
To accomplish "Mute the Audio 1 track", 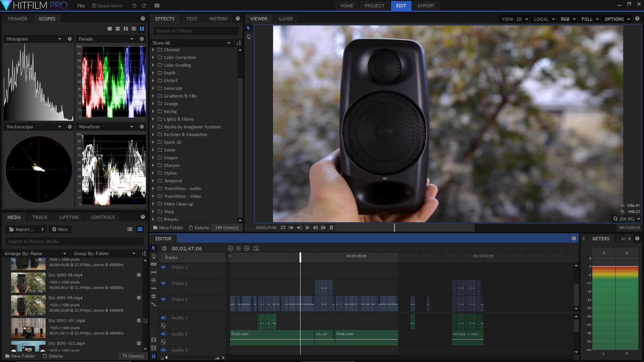I will point(163,318).
